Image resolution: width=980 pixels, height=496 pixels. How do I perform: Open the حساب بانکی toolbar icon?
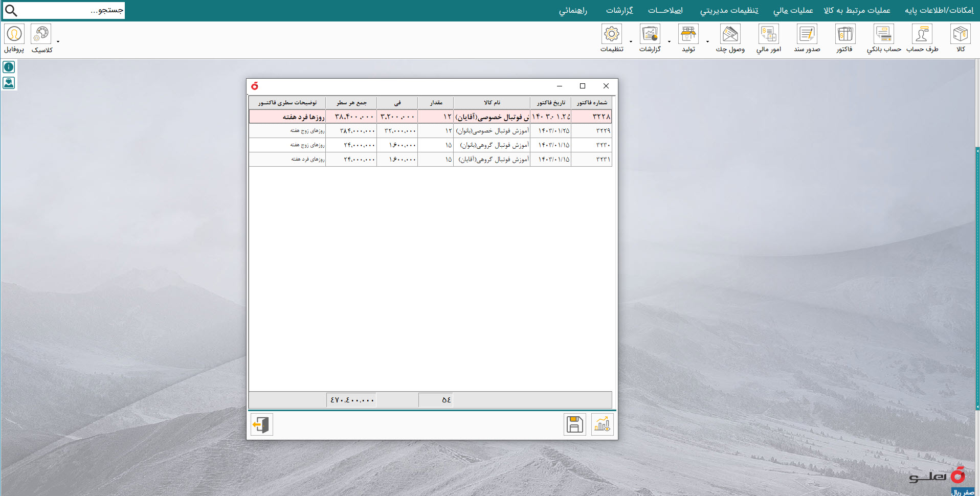[884, 38]
